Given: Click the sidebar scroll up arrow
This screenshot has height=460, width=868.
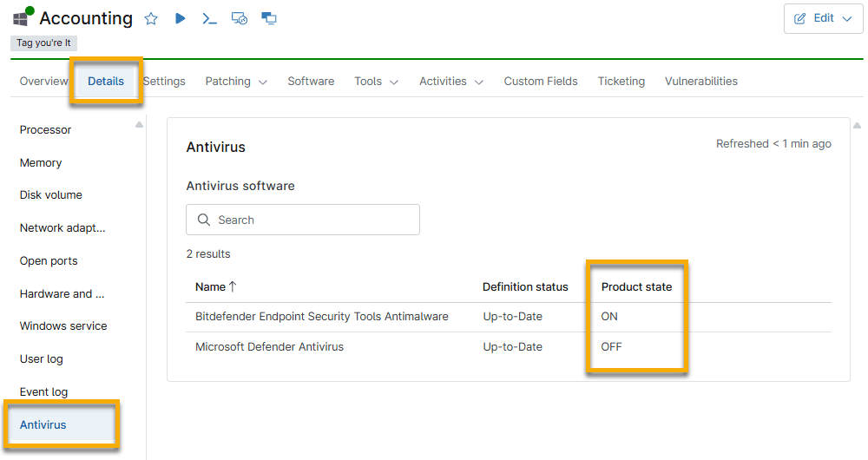Looking at the screenshot, I should tap(139, 125).
